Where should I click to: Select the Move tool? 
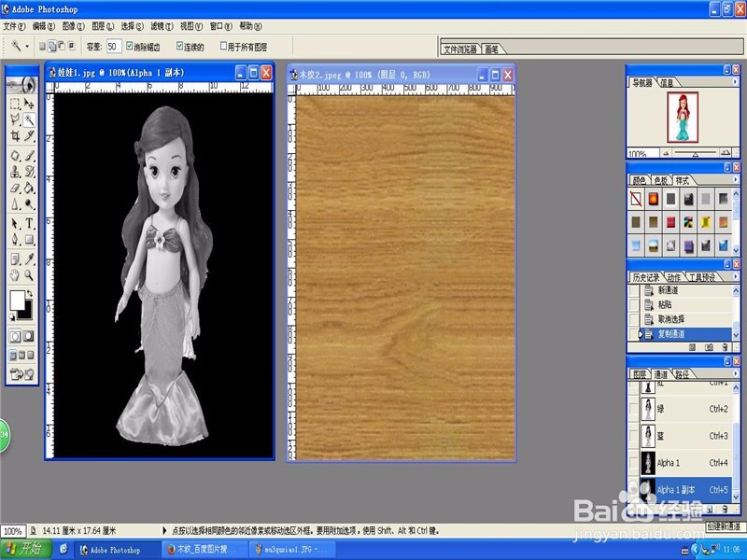click(29, 104)
